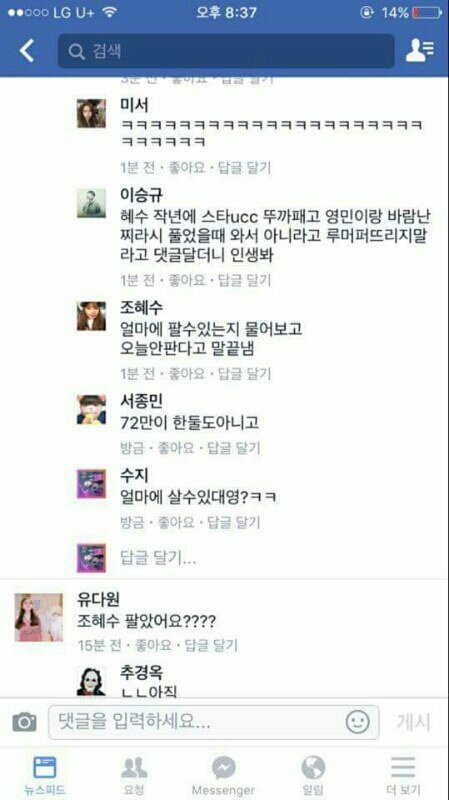Viewport: 449px width, 800px height.
Task: Open the emoji smiley picker
Action: coord(358,722)
